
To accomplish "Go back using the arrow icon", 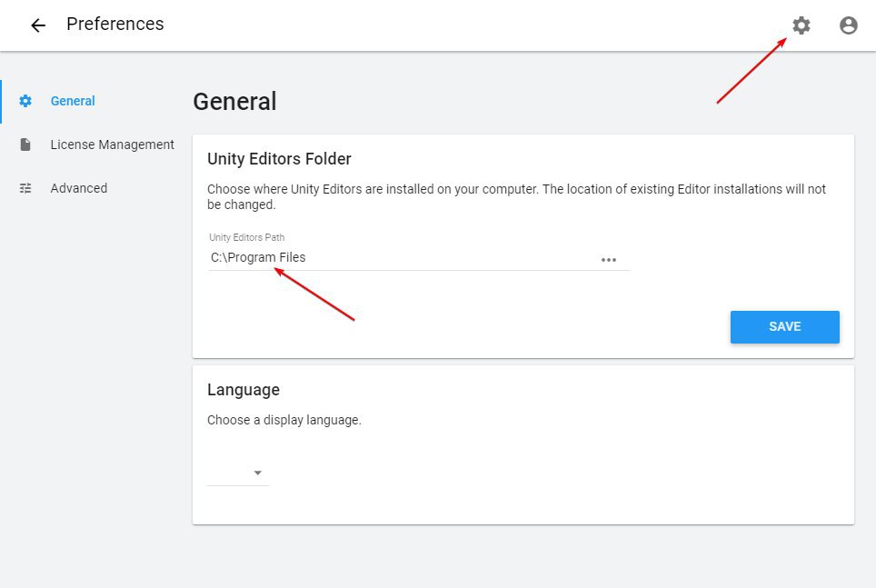I will [x=38, y=25].
